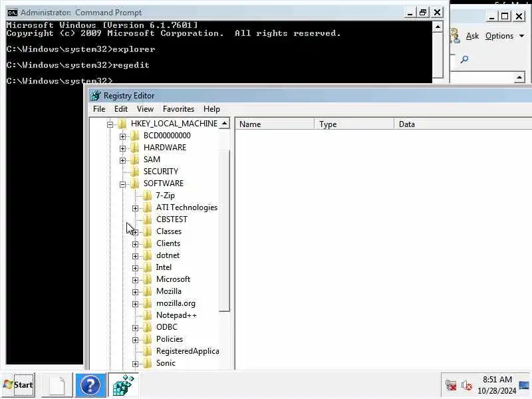
Task: Expand the BCD00000000 key
Action: [x=122, y=136]
